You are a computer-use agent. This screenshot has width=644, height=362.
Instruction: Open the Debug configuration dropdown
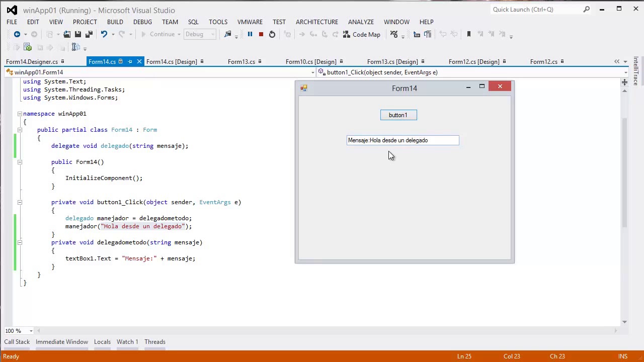(x=213, y=34)
